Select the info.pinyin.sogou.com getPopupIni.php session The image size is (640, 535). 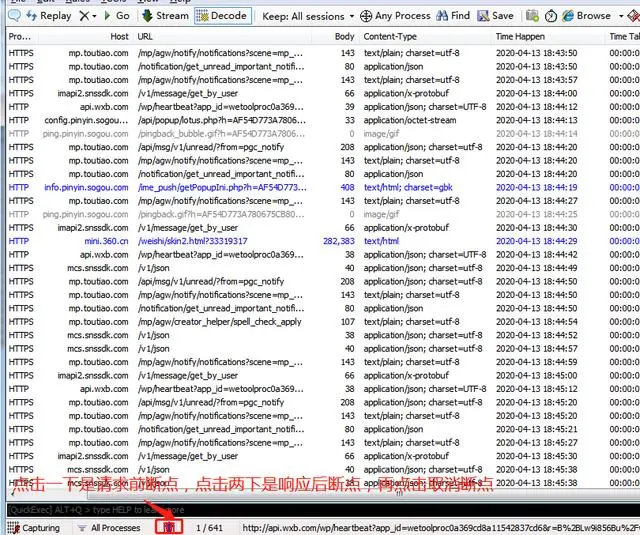coord(323,187)
